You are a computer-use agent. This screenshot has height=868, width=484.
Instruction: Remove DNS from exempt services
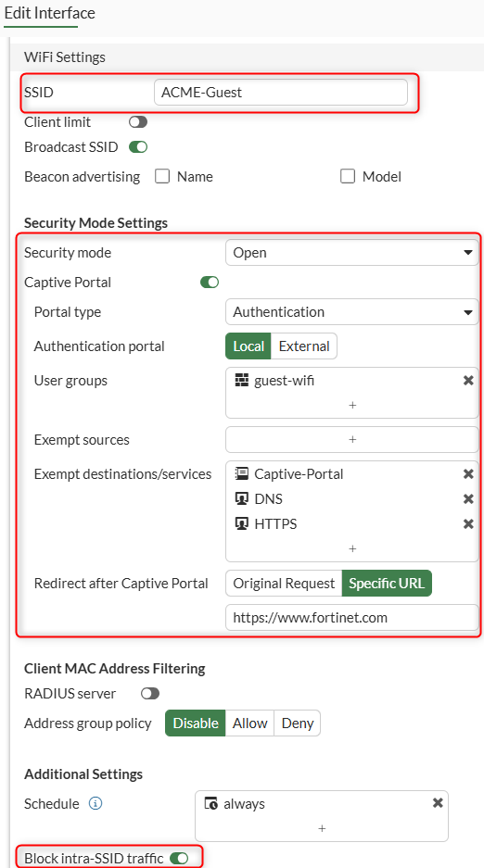tap(468, 498)
